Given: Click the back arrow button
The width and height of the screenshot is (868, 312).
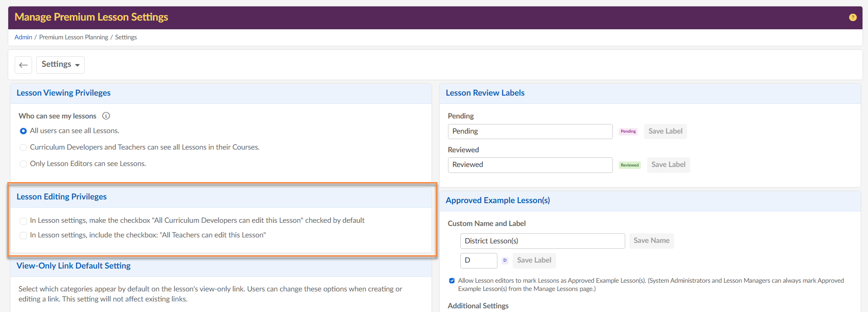Looking at the screenshot, I should click(x=23, y=65).
